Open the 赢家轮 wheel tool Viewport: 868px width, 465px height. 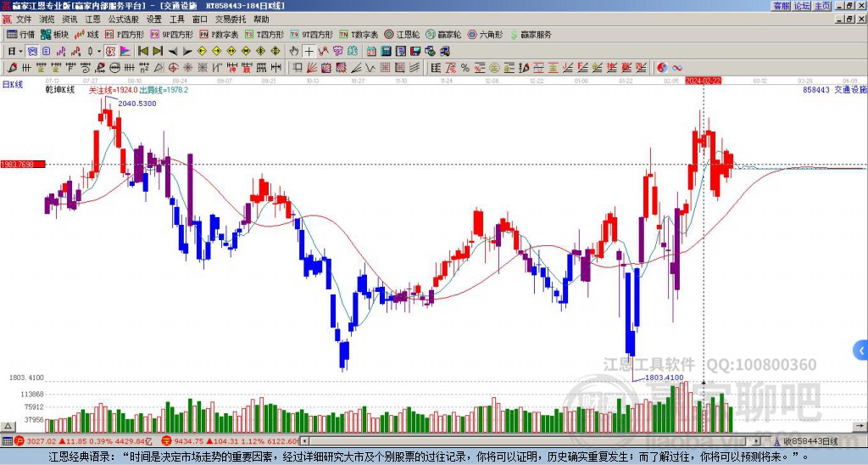point(443,34)
